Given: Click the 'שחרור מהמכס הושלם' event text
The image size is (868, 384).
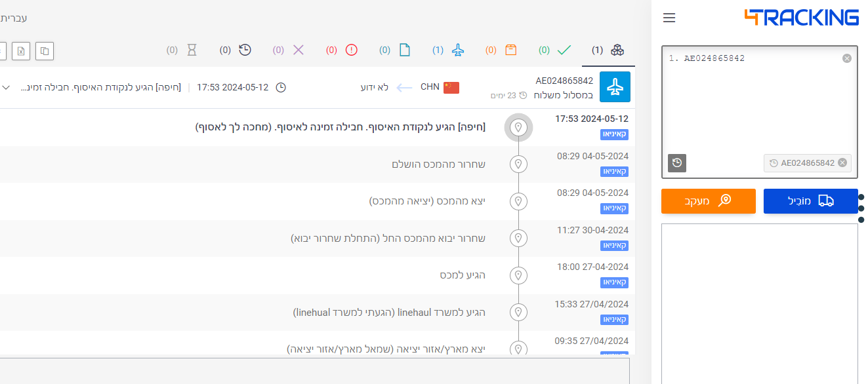Looking at the screenshot, I should click(438, 164).
